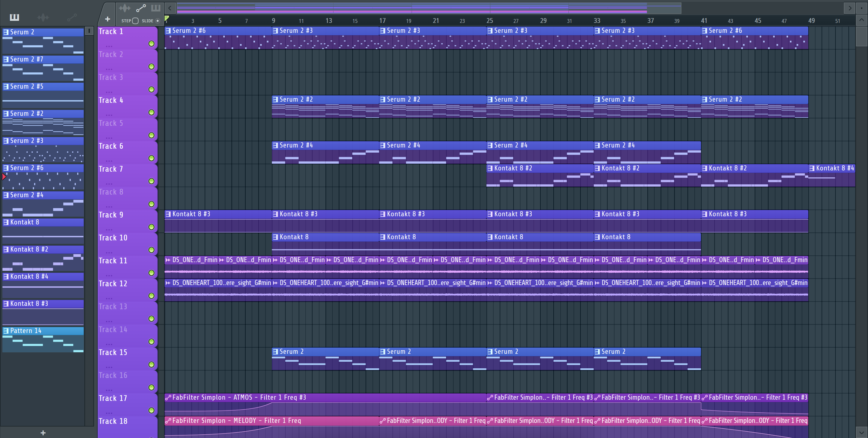The image size is (868, 438).
Task: Click the up arrow of the vertical scrollbar
Action: pyautogui.click(x=862, y=20)
